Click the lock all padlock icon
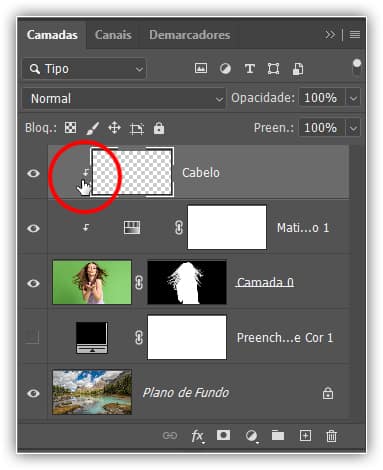The height and width of the screenshot is (470, 383). tap(159, 128)
